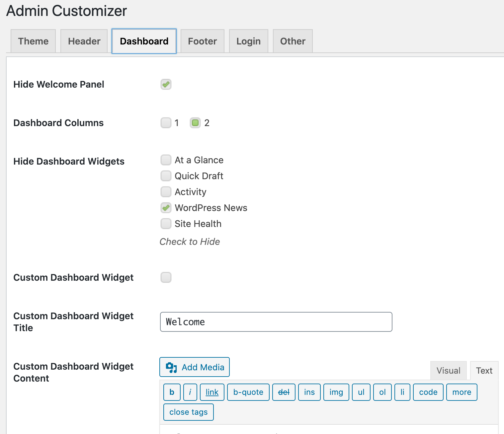Viewport: 504px width, 434px height.
Task: Open the Login tab
Action: coord(249,41)
